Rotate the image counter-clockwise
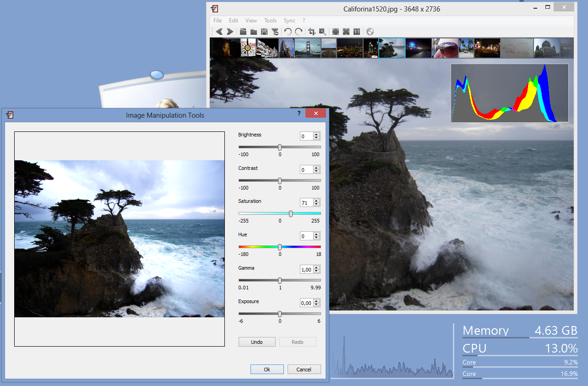Viewport: 588px width, 386px height. click(288, 32)
